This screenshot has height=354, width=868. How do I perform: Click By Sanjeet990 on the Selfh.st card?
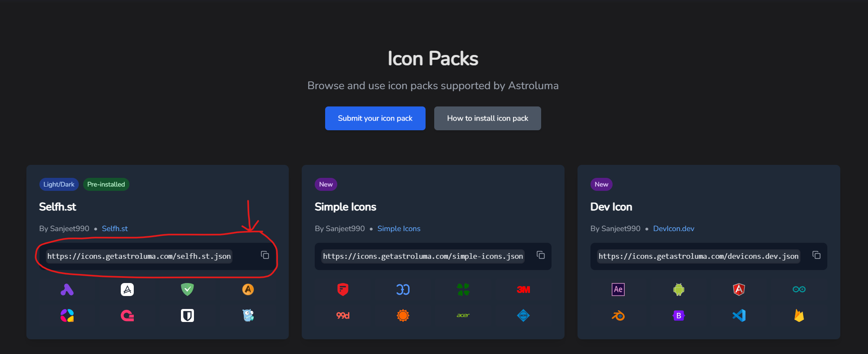point(64,228)
